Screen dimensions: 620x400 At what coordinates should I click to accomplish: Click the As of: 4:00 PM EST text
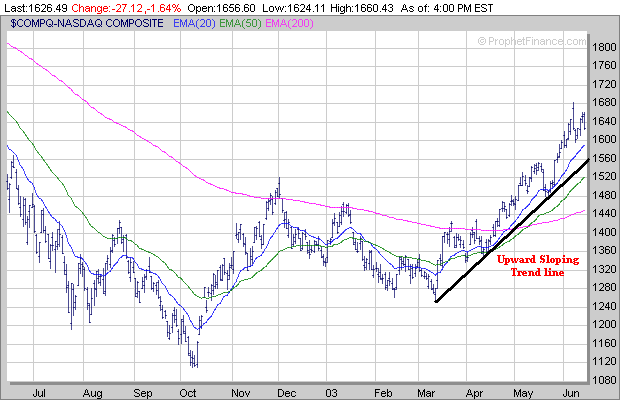click(447, 8)
